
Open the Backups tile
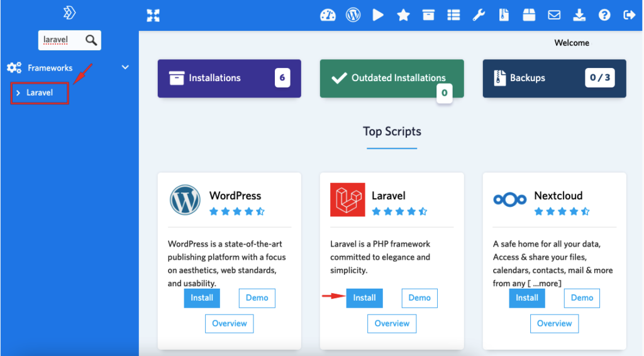[555, 78]
